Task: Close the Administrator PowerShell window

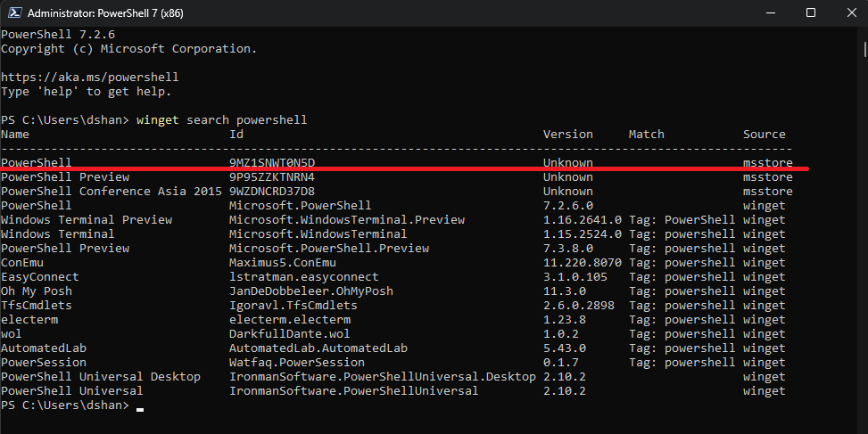Action: pos(851,12)
